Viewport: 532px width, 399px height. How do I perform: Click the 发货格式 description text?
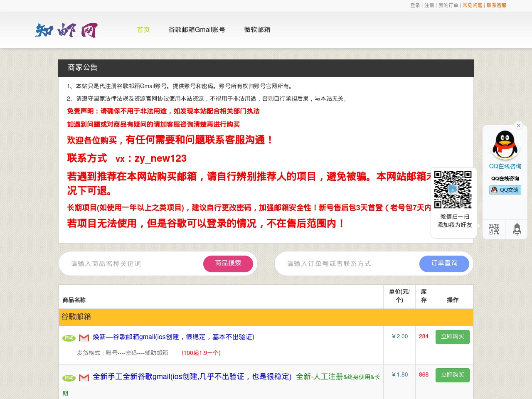(122, 353)
